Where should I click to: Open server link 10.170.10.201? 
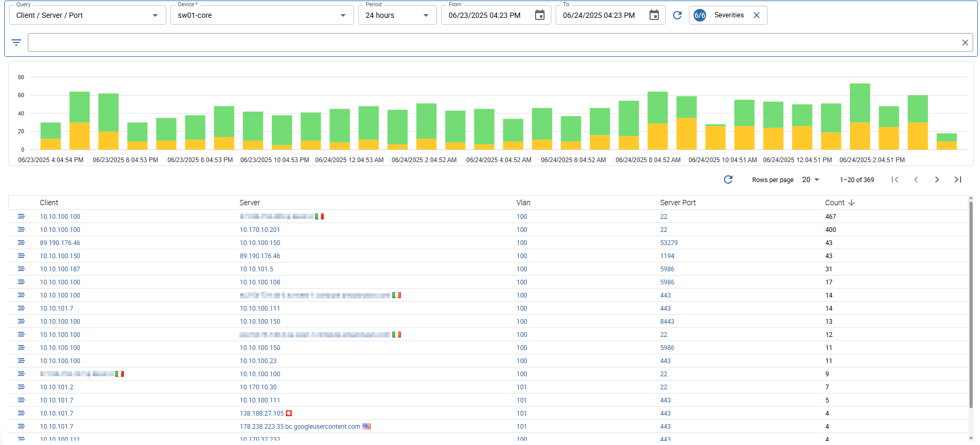pos(260,229)
